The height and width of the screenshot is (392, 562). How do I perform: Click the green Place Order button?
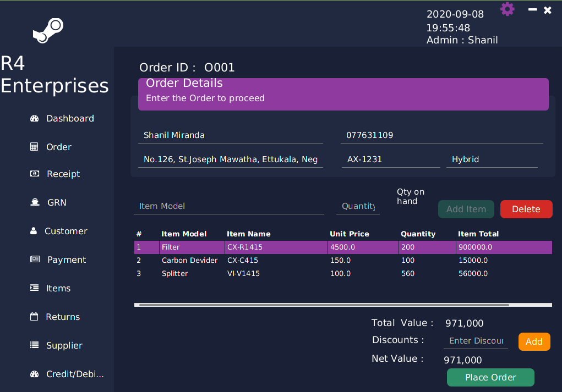click(x=490, y=377)
